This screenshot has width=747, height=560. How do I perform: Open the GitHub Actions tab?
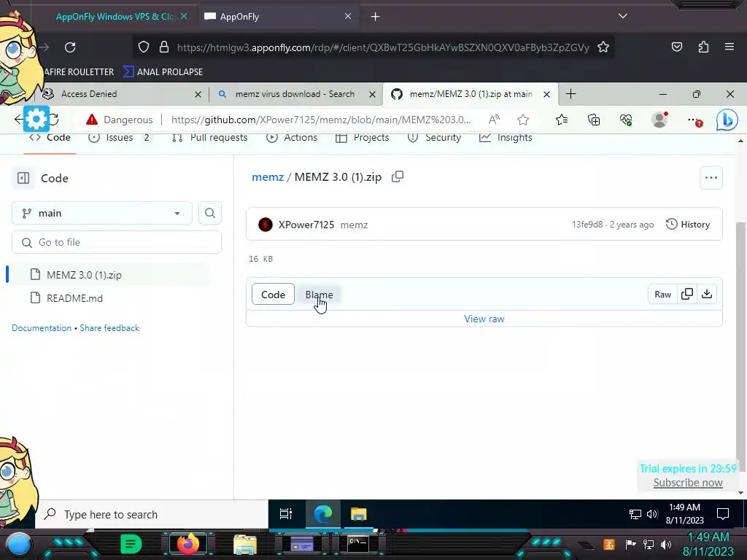point(292,138)
